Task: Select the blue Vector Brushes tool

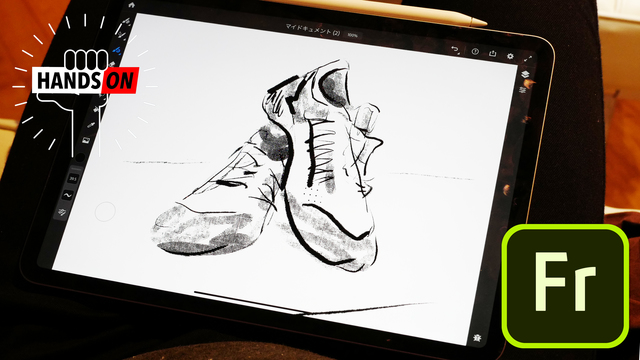Action: click(117, 51)
